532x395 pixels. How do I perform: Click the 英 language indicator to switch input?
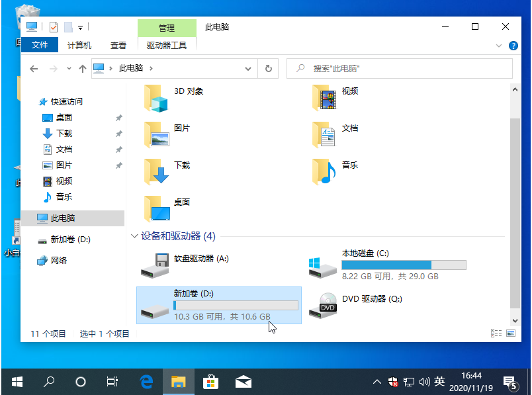click(439, 382)
